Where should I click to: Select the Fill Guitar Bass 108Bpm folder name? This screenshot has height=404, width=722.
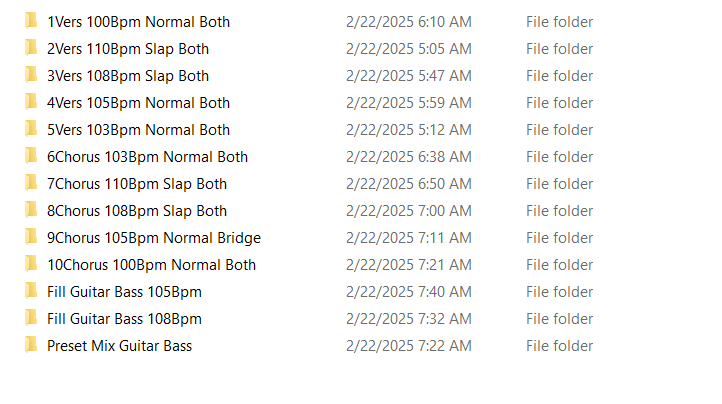coord(124,319)
